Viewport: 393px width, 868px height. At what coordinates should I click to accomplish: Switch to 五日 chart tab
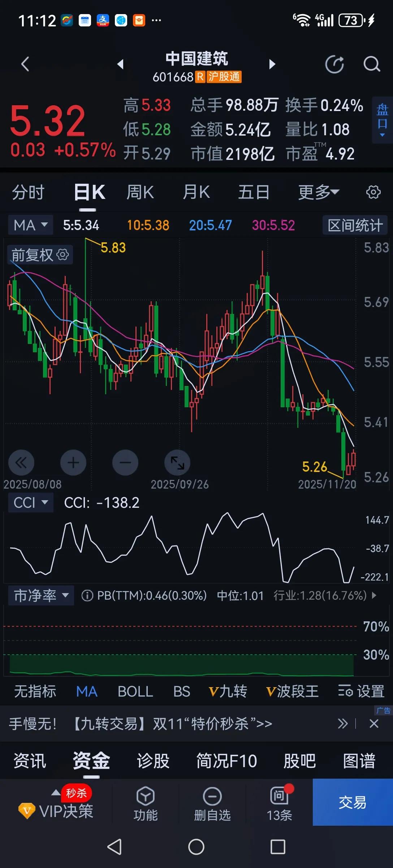click(x=254, y=192)
